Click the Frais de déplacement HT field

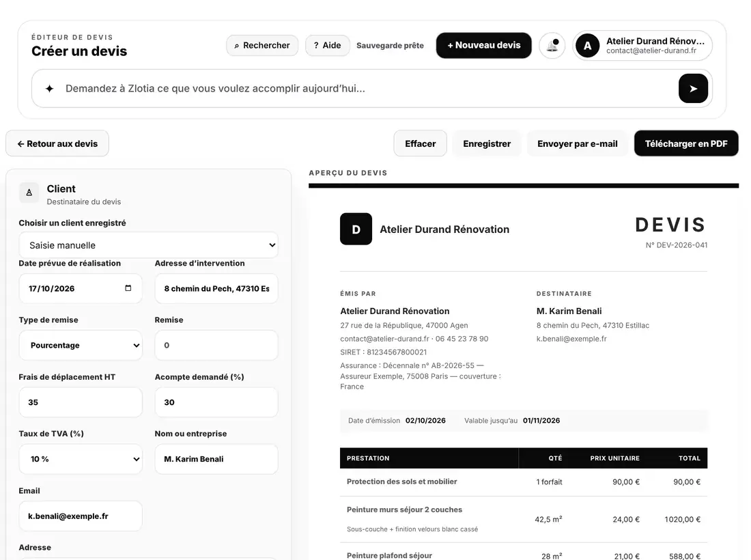[81, 402]
